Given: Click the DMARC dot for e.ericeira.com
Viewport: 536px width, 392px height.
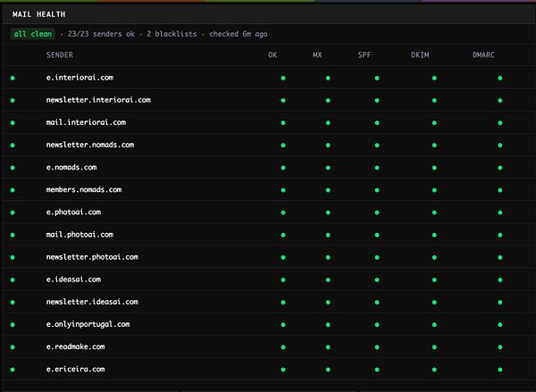Looking at the screenshot, I should pos(500,370).
